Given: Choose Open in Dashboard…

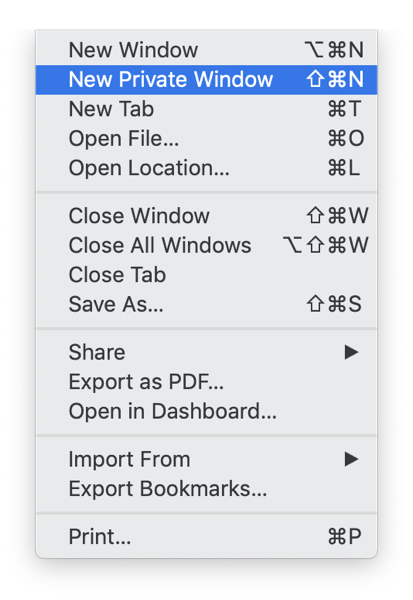Looking at the screenshot, I should coord(206,411).
